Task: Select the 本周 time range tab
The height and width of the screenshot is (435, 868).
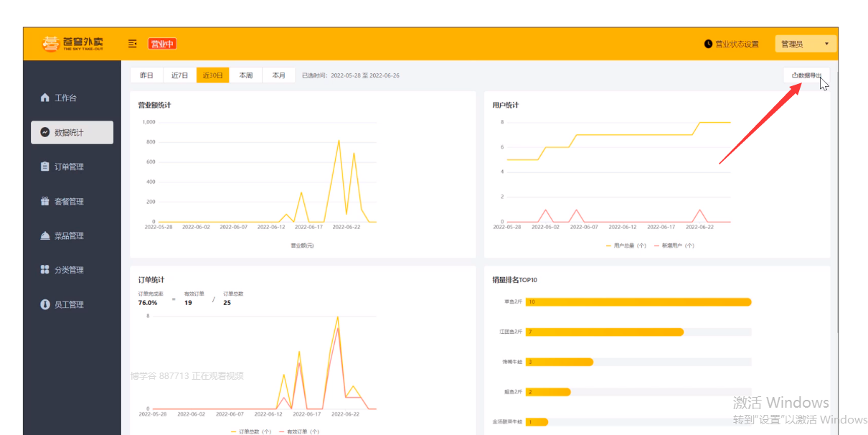Action: coord(246,75)
